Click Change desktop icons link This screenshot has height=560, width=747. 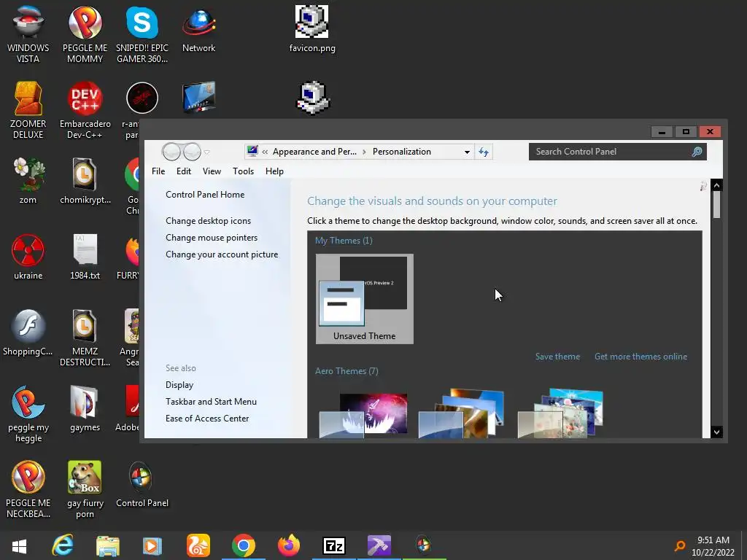[x=208, y=221]
